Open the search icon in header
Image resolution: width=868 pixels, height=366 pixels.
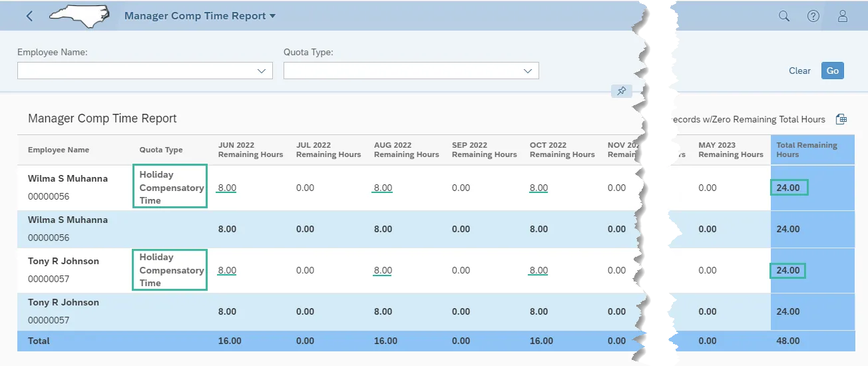(784, 16)
